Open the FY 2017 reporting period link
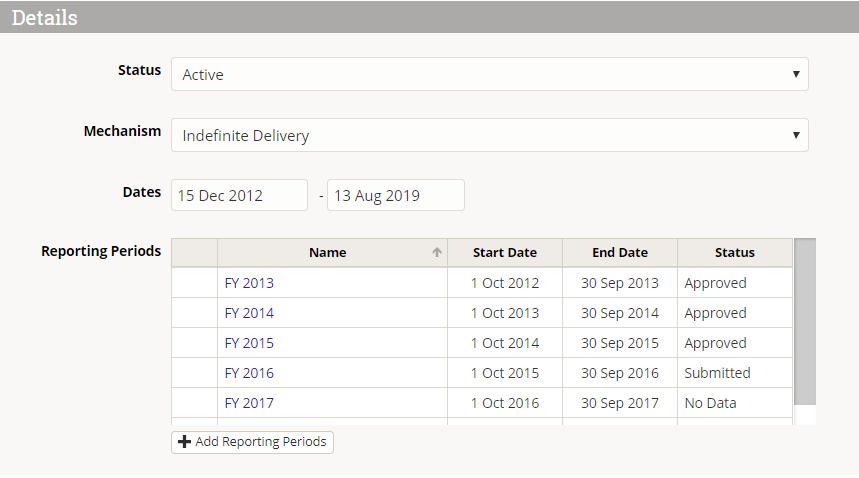Viewport: 859px width, 478px height. (249, 403)
